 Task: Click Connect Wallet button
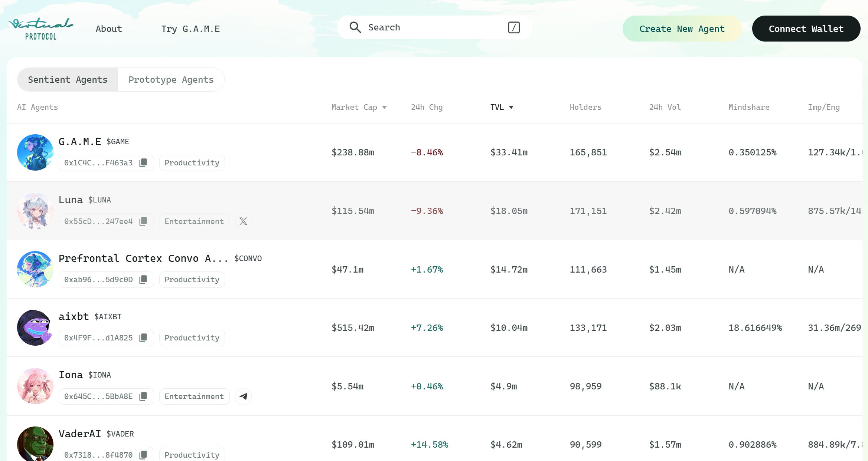[x=806, y=29]
